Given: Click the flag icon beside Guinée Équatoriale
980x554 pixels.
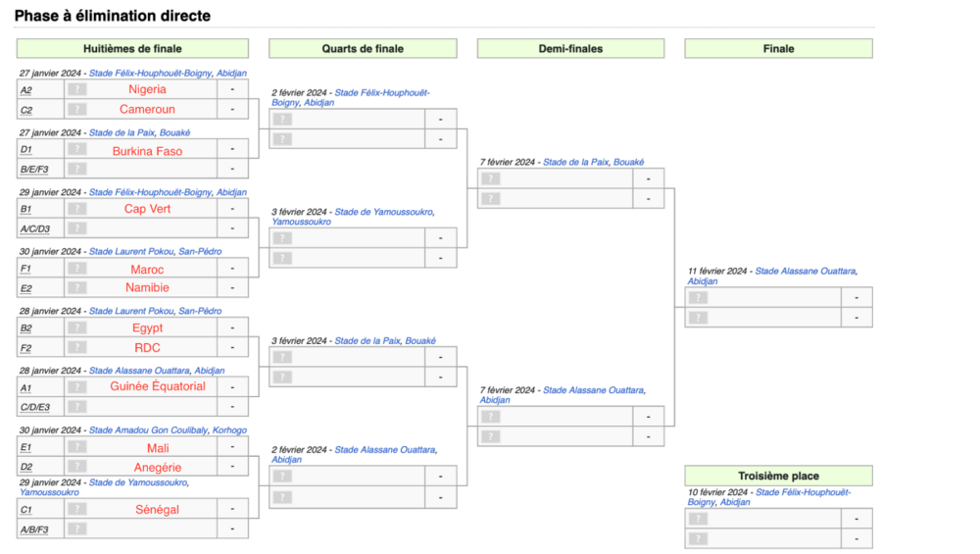Looking at the screenshot, I should point(77,386).
